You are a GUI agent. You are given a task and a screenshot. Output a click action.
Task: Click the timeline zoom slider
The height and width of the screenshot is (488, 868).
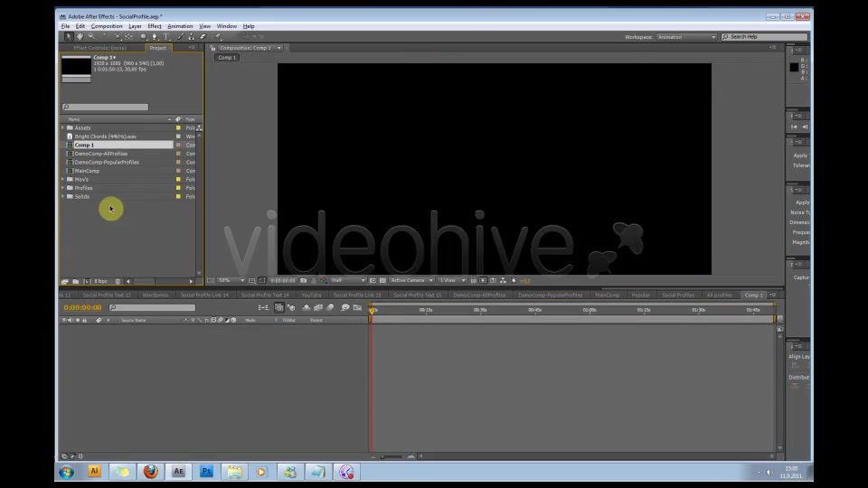(392, 456)
